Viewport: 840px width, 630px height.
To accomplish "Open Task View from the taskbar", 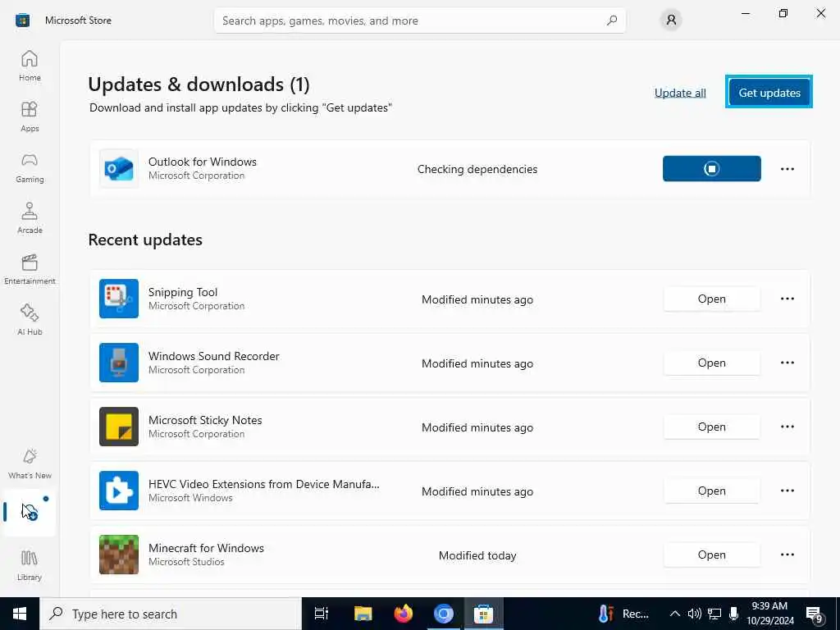I will click(322, 614).
